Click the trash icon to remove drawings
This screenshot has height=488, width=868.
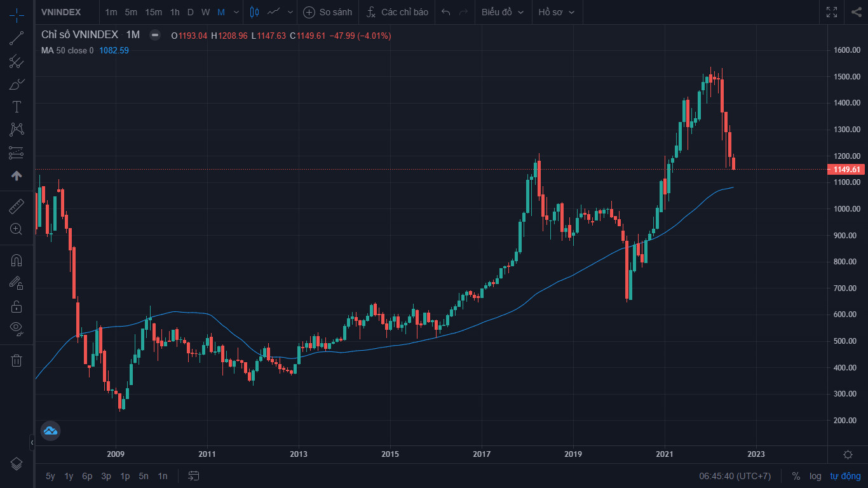coord(17,361)
